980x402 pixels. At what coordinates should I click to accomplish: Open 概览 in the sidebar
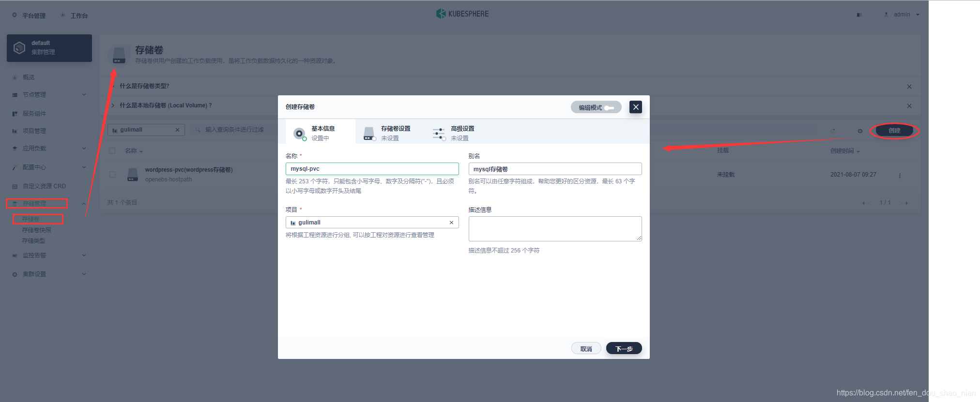28,77
